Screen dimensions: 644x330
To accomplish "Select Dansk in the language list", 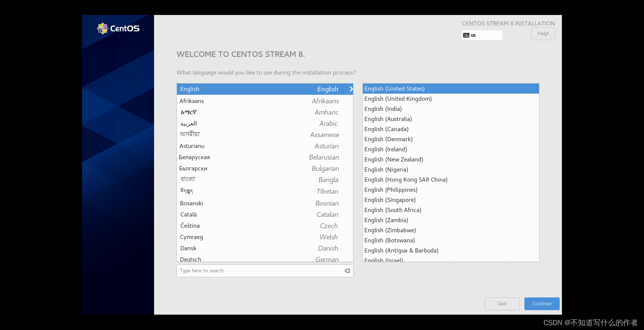I will 265,248.
